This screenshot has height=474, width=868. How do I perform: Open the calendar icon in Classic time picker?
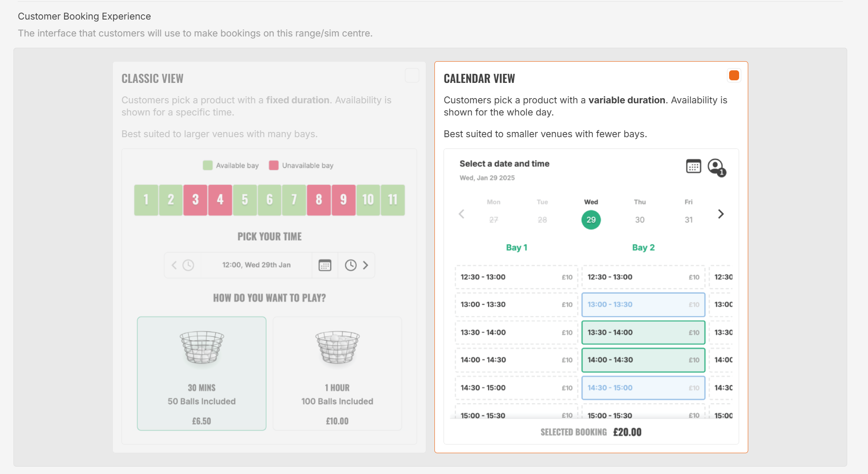click(325, 265)
